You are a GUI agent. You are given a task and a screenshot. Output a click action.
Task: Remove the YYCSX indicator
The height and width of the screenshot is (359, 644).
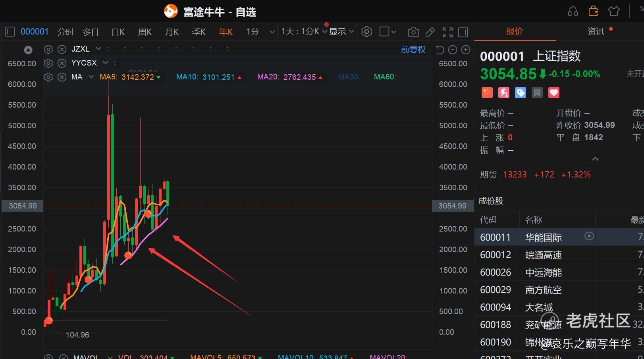[x=62, y=63]
